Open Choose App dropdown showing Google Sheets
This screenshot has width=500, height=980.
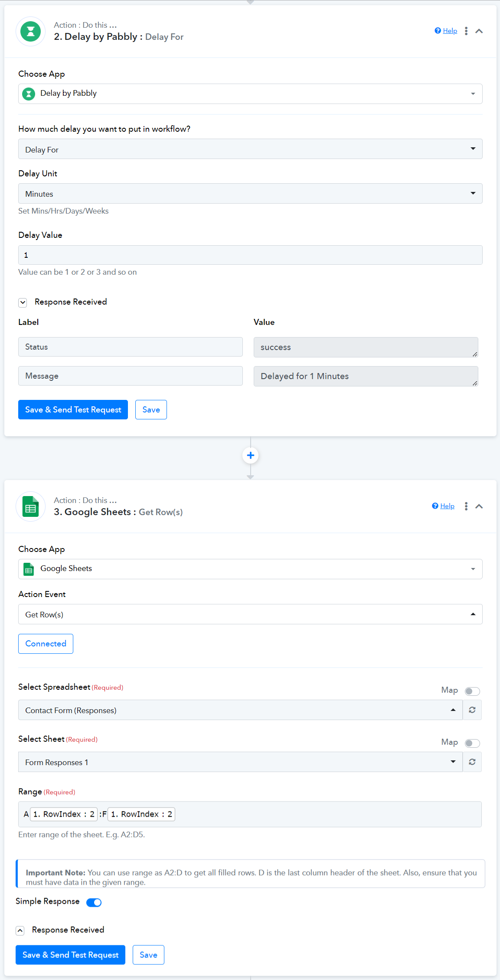tap(250, 569)
